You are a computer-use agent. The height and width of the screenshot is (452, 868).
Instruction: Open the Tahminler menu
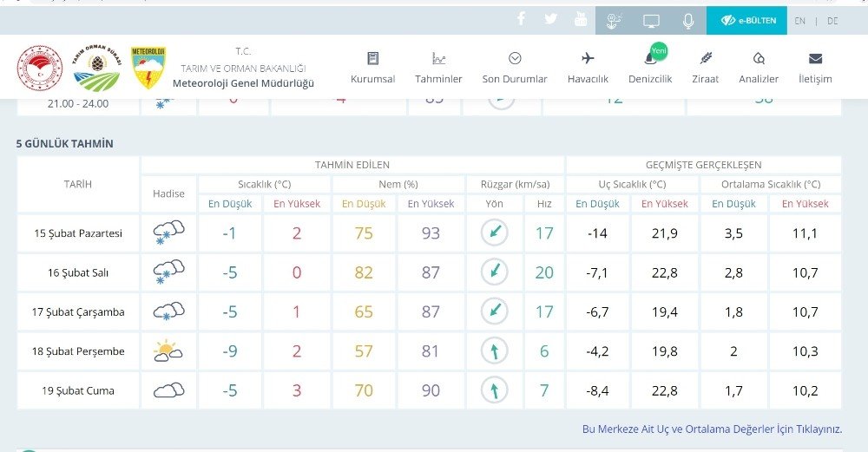(438, 68)
